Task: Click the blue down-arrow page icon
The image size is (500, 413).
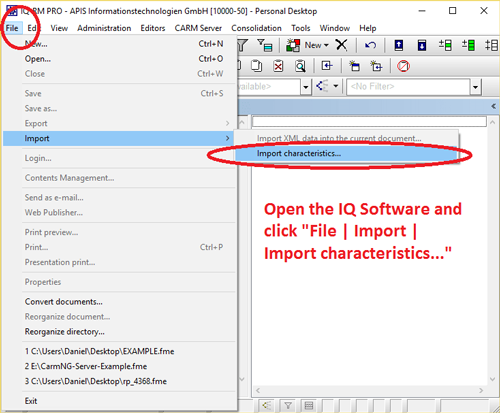Action: pyautogui.click(x=422, y=45)
